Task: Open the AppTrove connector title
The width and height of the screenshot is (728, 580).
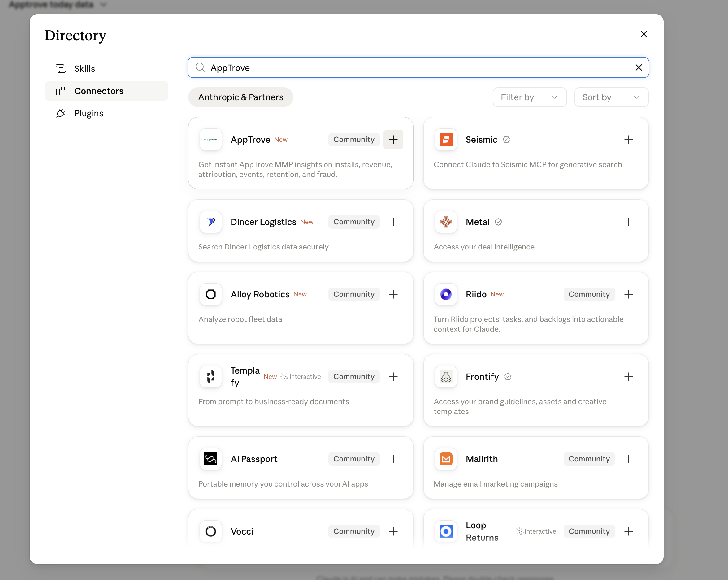Action: point(250,140)
